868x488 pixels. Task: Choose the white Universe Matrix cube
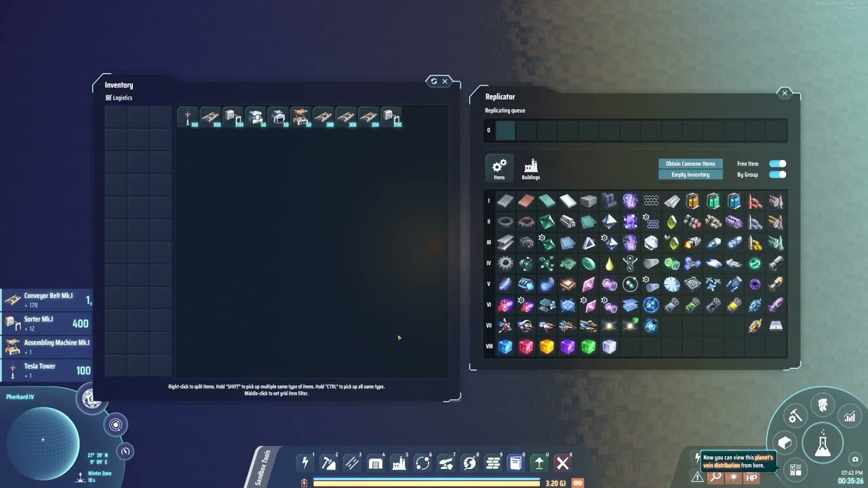[609, 346]
